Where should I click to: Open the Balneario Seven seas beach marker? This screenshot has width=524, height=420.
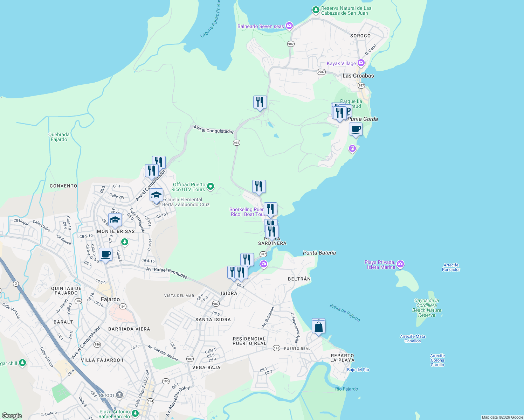tap(289, 26)
